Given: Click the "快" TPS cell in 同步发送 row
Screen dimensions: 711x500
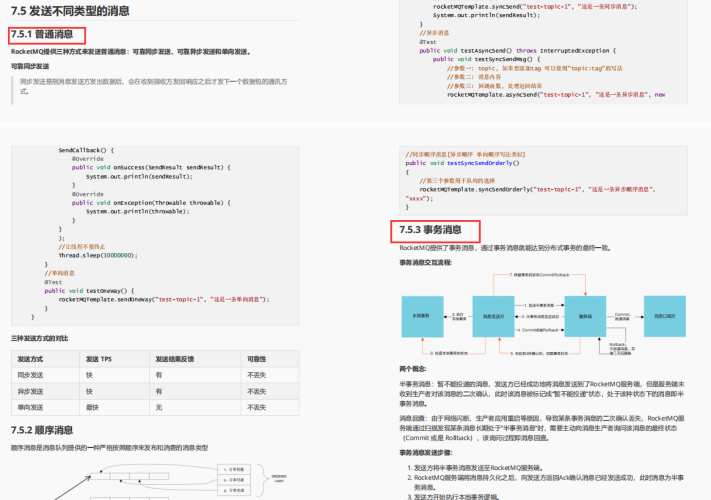Looking at the screenshot, I should (89, 375).
